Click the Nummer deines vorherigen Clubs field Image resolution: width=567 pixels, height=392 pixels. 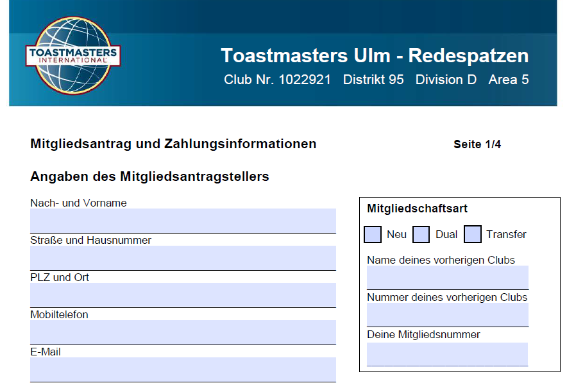click(x=448, y=314)
